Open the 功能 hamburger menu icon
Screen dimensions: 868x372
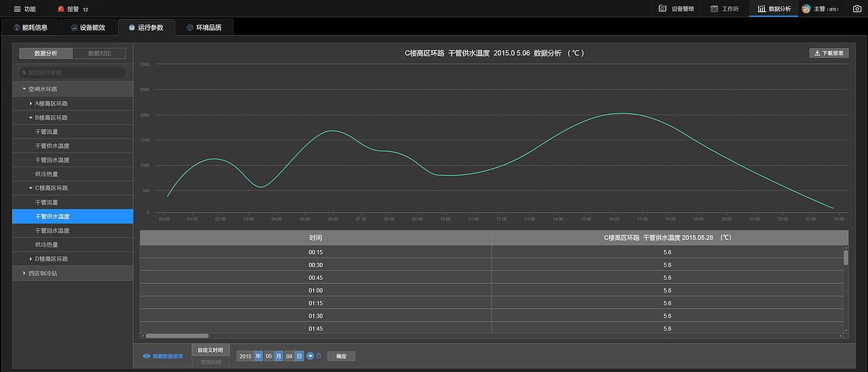[18, 9]
